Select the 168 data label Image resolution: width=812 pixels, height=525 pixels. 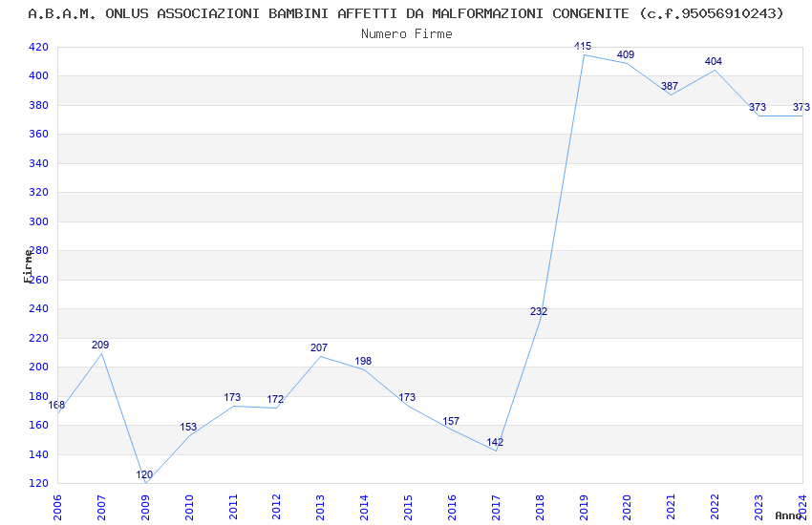point(56,405)
